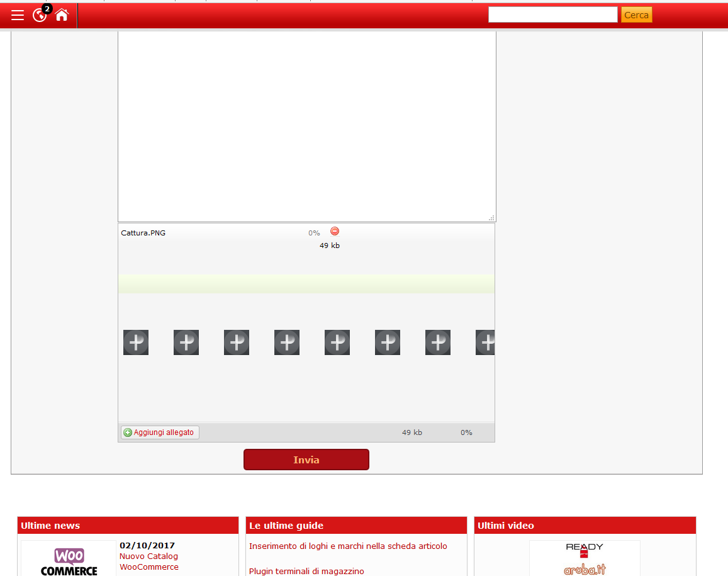Click the eighth, partially cut-off plus placeholder
This screenshot has height=576, width=728.
pyautogui.click(x=485, y=342)
